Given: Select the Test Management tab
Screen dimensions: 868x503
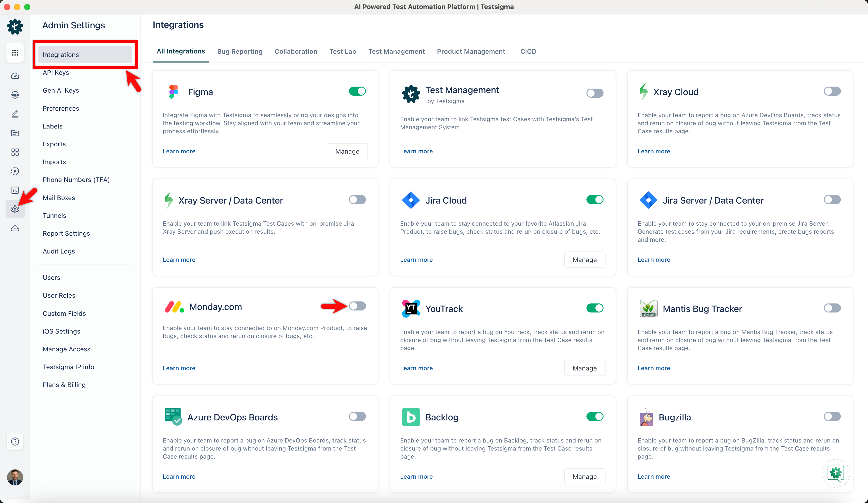Looking at the screenshot, I should (397, 51).
